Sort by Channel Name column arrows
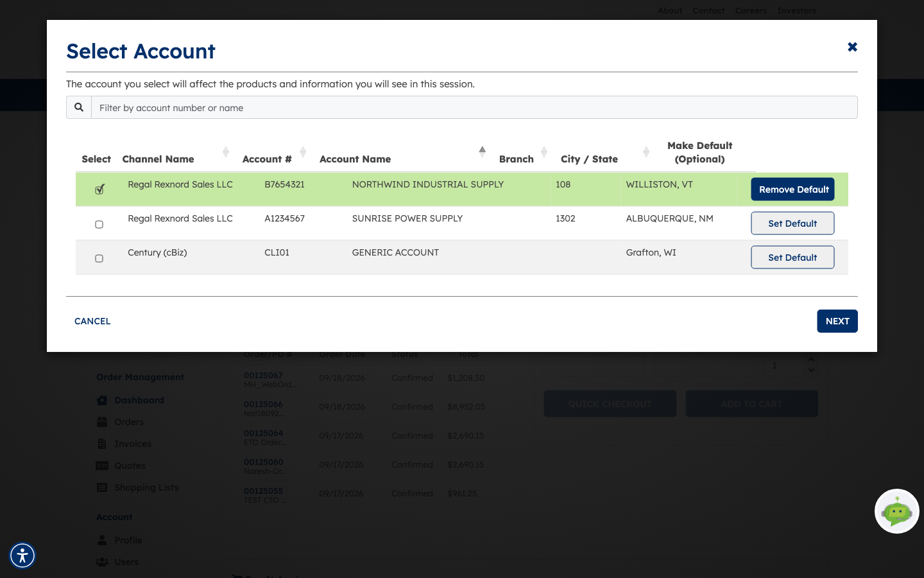 pos(226,152)
